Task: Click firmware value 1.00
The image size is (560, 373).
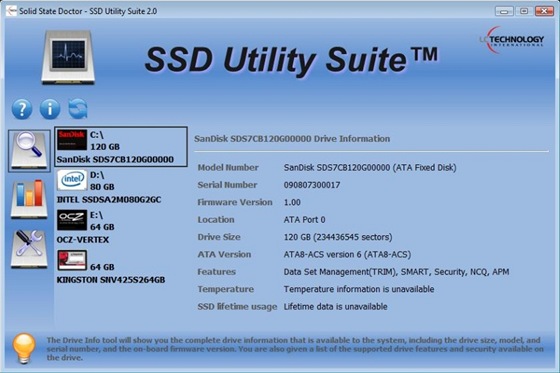Action: pyautogui.click(x=292, y=202)
